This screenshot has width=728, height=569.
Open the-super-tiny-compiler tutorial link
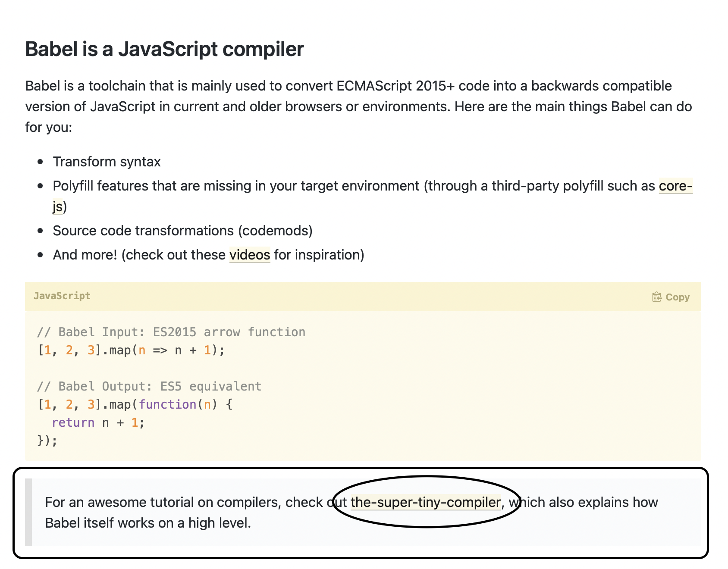pos(425,502)
